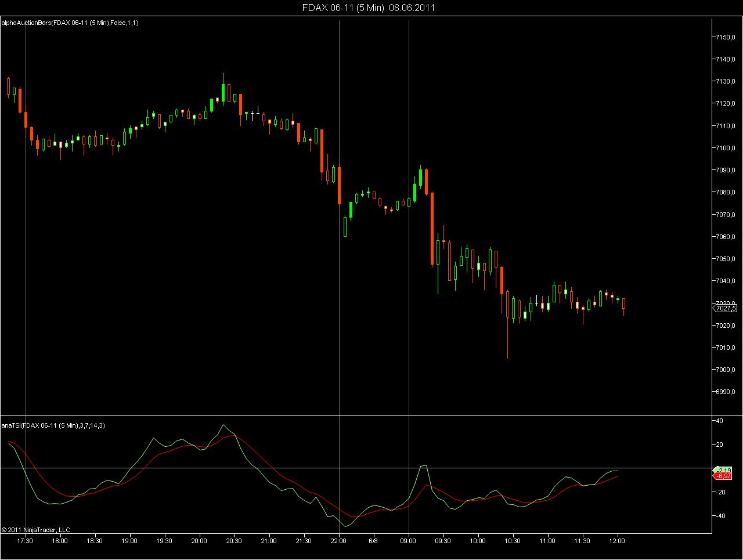Click the 17:30 time axis label
Image resolution: width=743 pixels, height=560 pixels.
[x=25, y=541]
